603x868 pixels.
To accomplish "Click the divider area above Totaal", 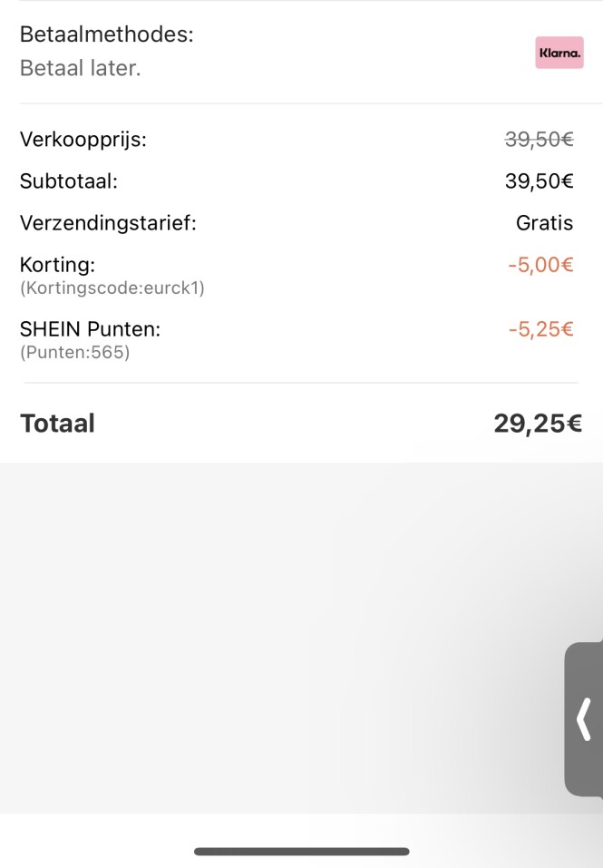I will pyautogui.click(x=301, y=384).
